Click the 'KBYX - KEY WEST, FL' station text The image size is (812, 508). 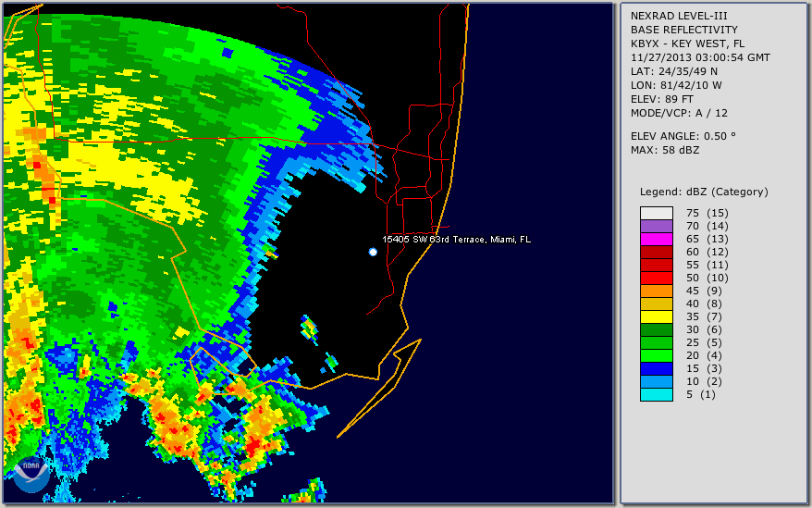point(688,43)
